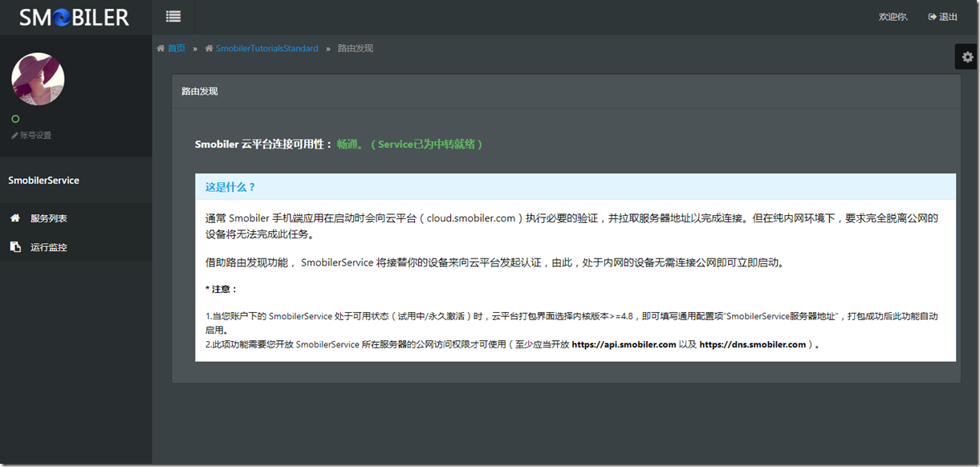980x467 pixels.
Task: Click the 欢迎你 greeting text
Action: click(893, 17)
